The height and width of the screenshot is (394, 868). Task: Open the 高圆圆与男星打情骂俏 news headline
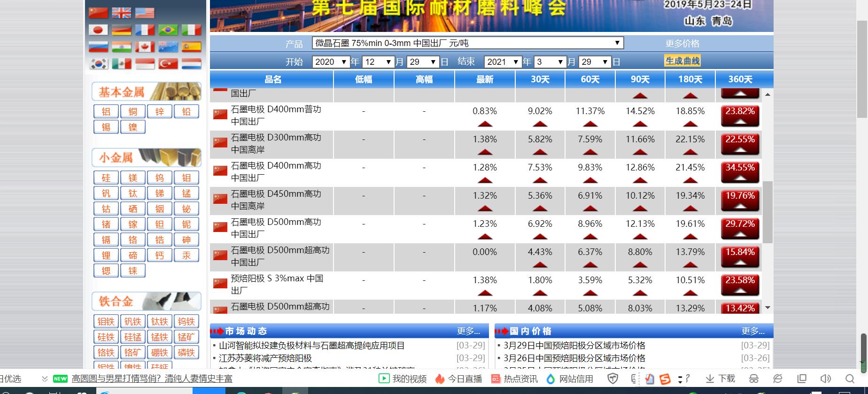[x=152, y=379]
